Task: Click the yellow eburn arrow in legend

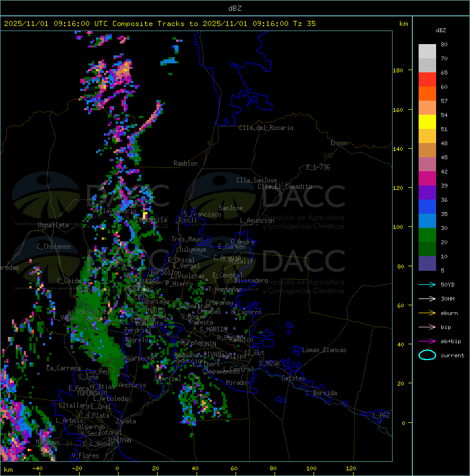Action: tap(427, 313)
